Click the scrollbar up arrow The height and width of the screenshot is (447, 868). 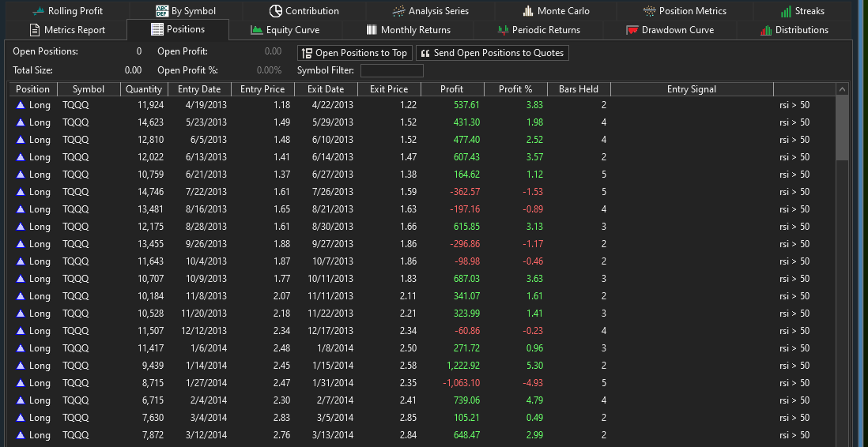point(842,89)
